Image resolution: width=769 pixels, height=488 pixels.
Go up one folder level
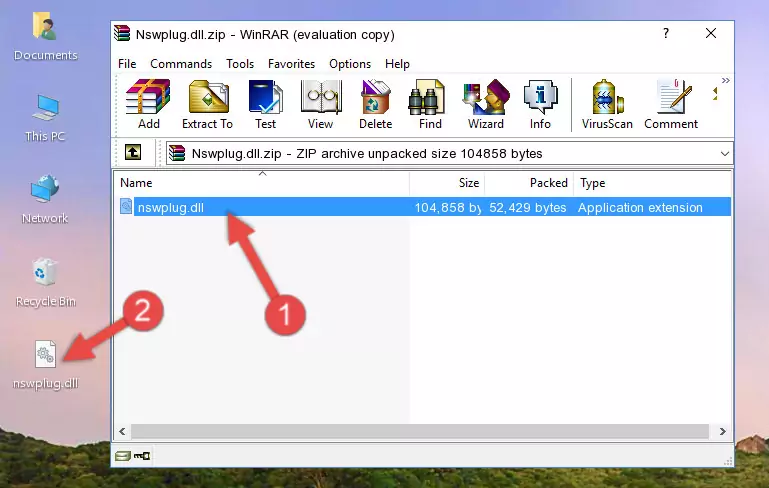pyautogui.click(x=133, y=153)
